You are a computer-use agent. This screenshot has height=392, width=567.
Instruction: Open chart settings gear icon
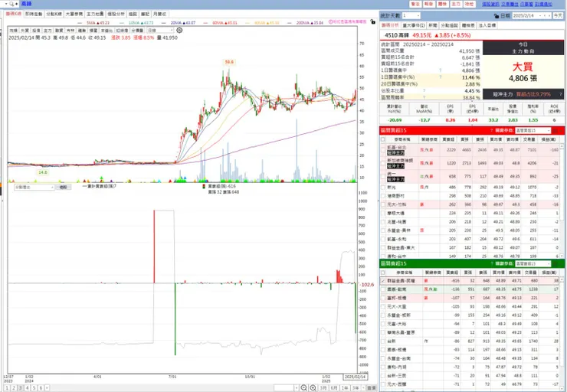pyautogui.click(x=179, y=30)
